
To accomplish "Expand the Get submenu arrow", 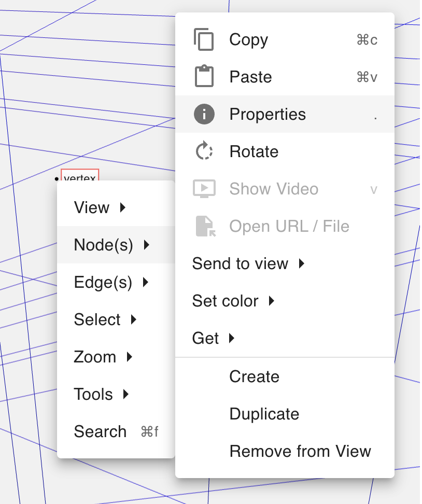I will tap(232, 338).
